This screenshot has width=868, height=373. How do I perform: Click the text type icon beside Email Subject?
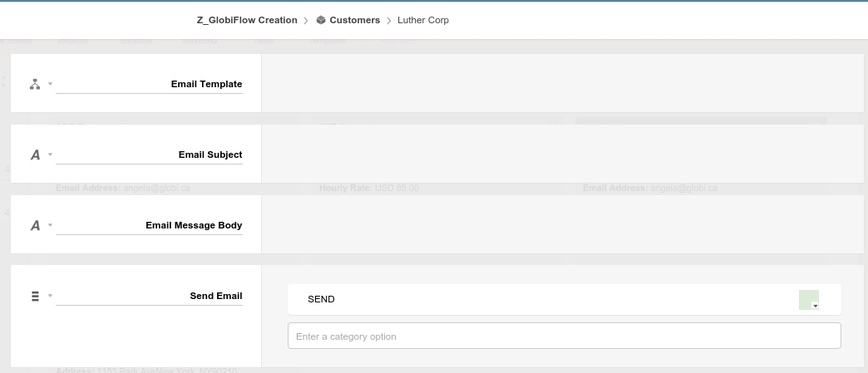(35, 155)
